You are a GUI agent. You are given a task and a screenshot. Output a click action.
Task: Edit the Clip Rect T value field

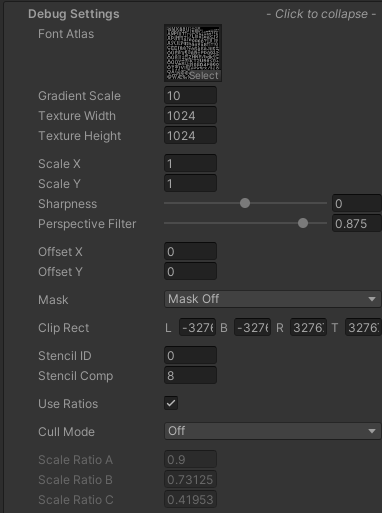coord(363,328)
